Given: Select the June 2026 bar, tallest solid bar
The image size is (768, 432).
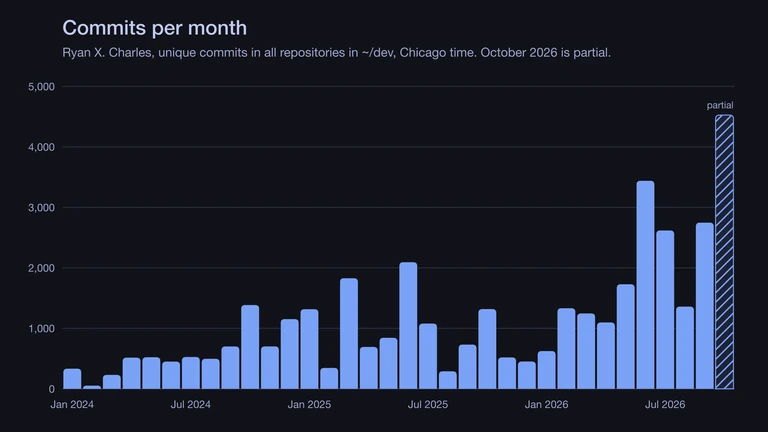Looking at the screenshot, I should (x=645, y=285).
